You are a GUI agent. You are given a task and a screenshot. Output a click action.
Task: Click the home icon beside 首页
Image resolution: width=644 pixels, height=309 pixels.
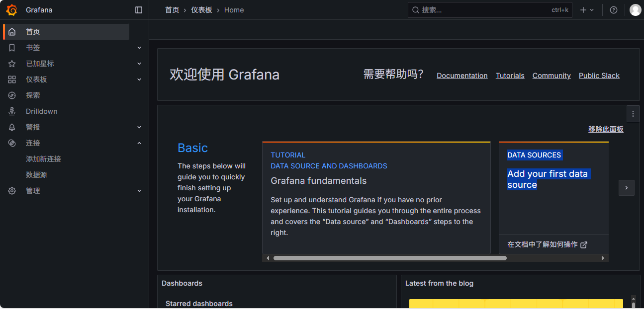[x=12, y=32]
